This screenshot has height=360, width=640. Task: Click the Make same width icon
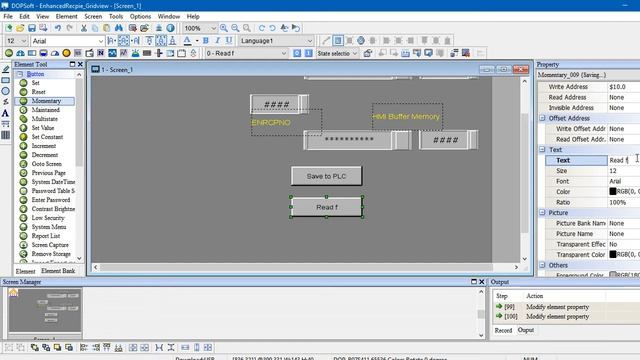(x=185, y=347)
